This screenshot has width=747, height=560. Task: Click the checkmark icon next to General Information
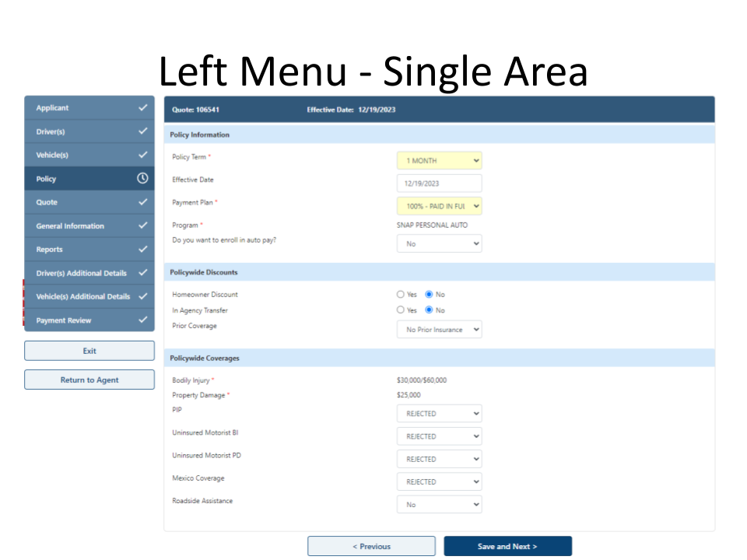tap(142, 226)
